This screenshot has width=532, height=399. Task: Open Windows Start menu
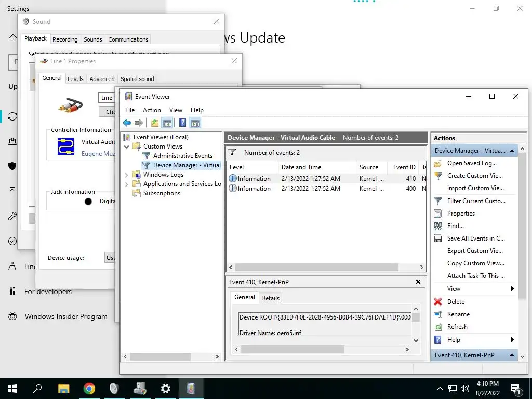click(12, 388)
